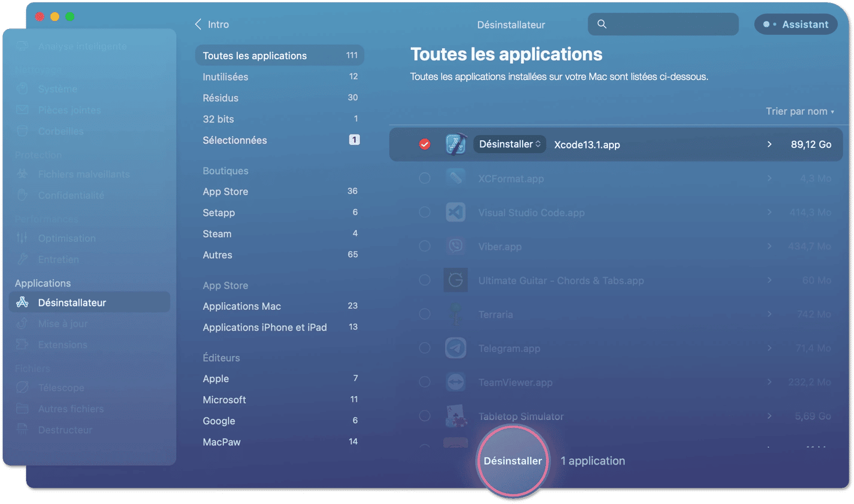Click the Confidentialité hand icon
The width and height of the screenshot is (854, 504).
pyautogui.click(x=22, y=195)
